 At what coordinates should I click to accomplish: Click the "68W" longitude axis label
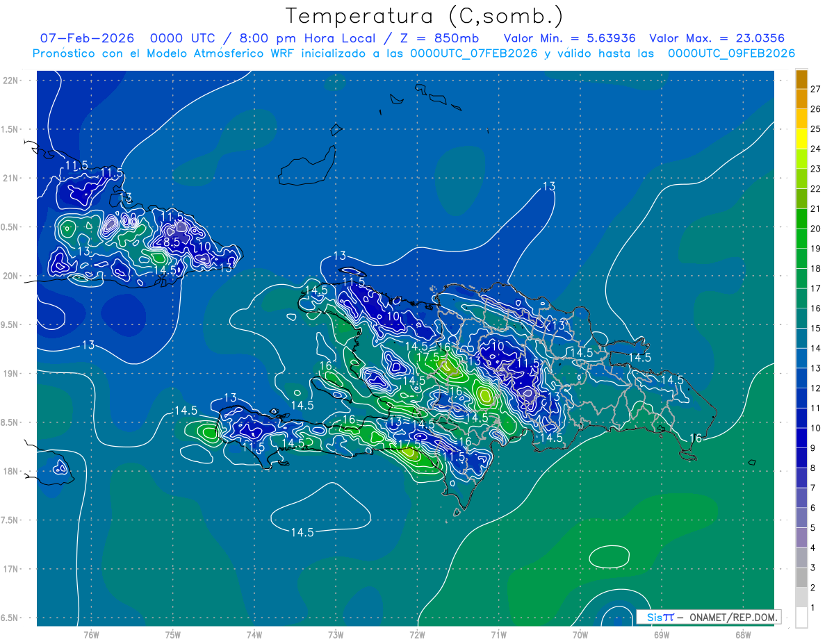pos(742,635)
